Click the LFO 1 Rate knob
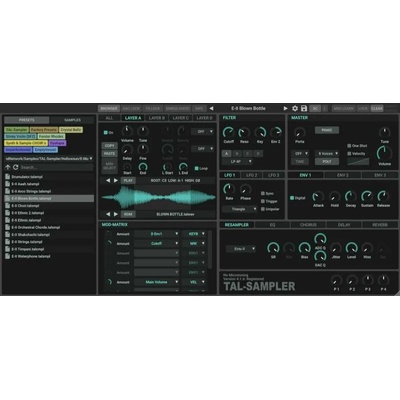This screenshot has width=400, height=400. [x=229, y=189]
